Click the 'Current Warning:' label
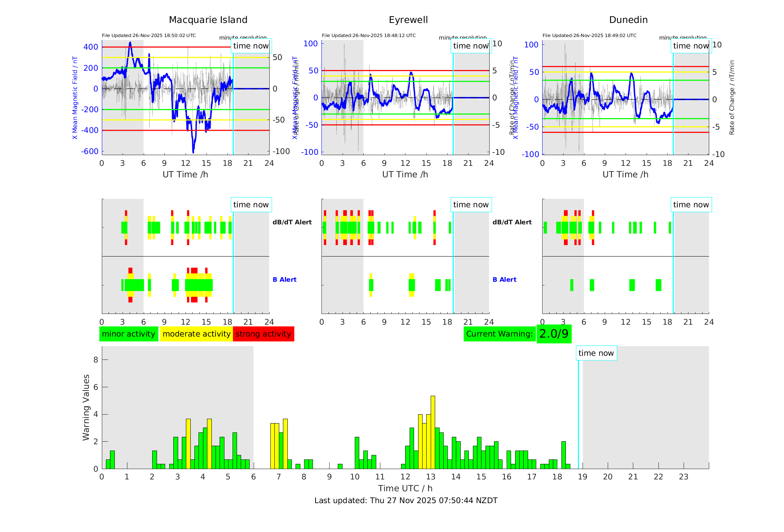 (499, 334)
